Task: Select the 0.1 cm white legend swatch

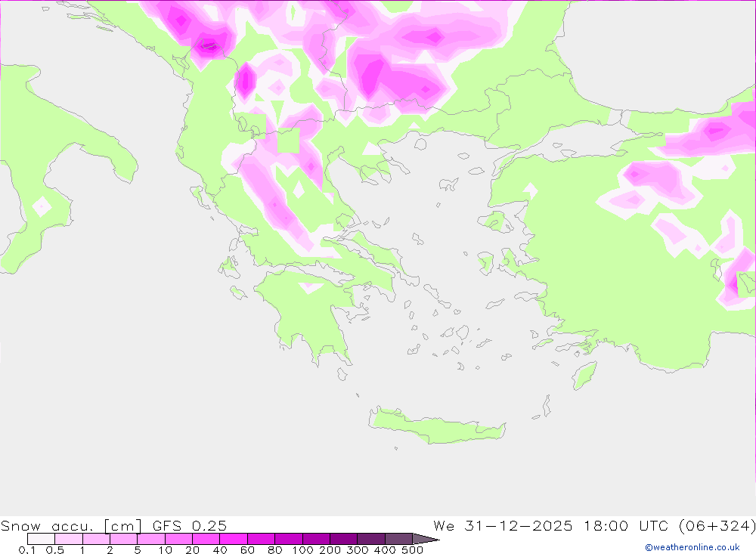Action: point(41,539)
